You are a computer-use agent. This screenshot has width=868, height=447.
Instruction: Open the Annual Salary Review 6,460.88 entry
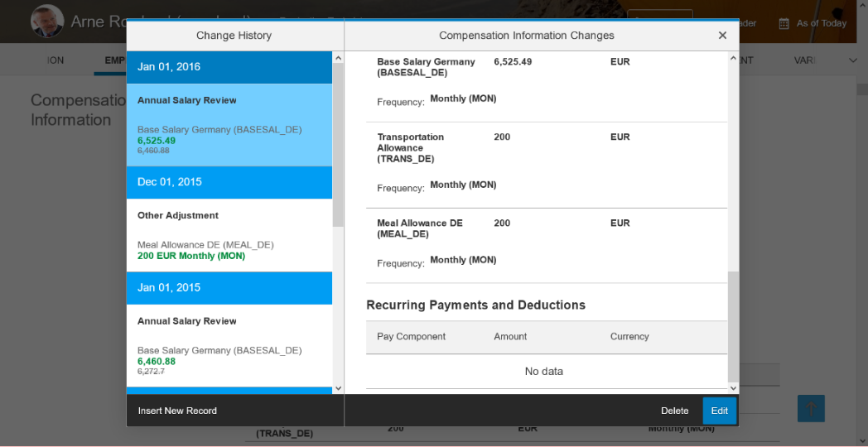coord(229,346)
